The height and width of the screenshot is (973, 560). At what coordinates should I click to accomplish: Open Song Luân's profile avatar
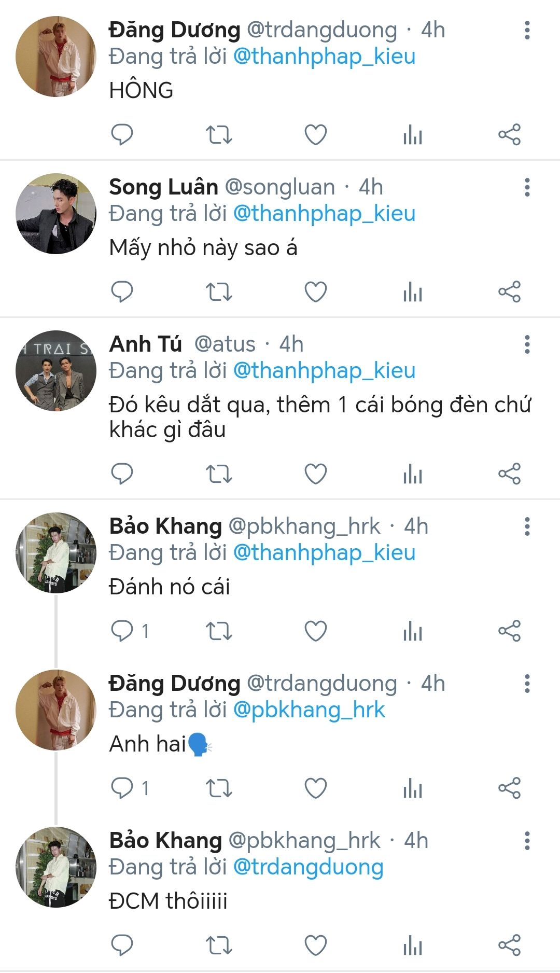pyautogui.click(x=56, y=214)
